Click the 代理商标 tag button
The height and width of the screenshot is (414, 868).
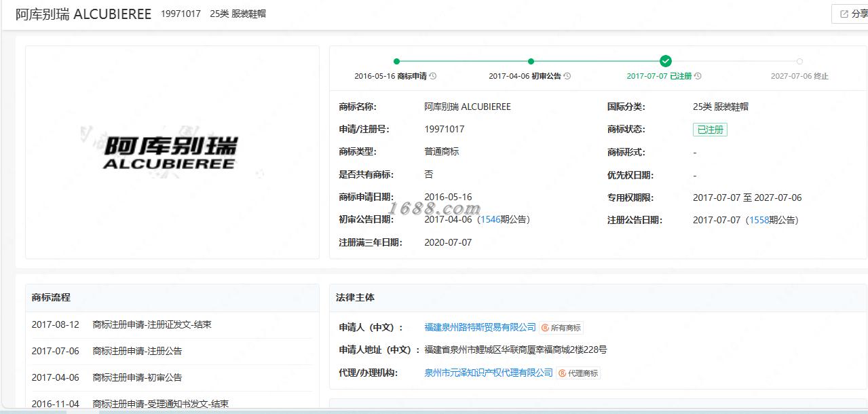point(578,373)
